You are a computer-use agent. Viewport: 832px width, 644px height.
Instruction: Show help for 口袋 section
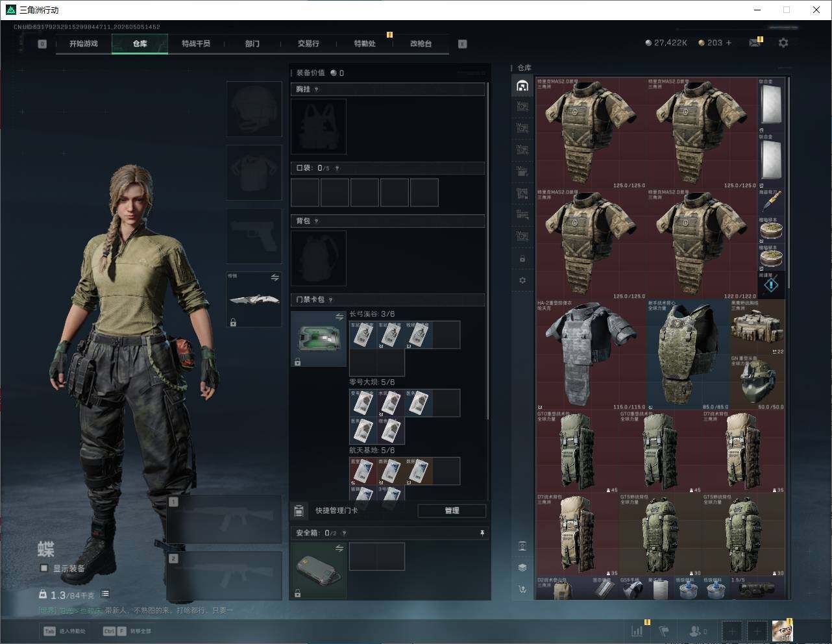pyautogui.click(x=337, y=168)
